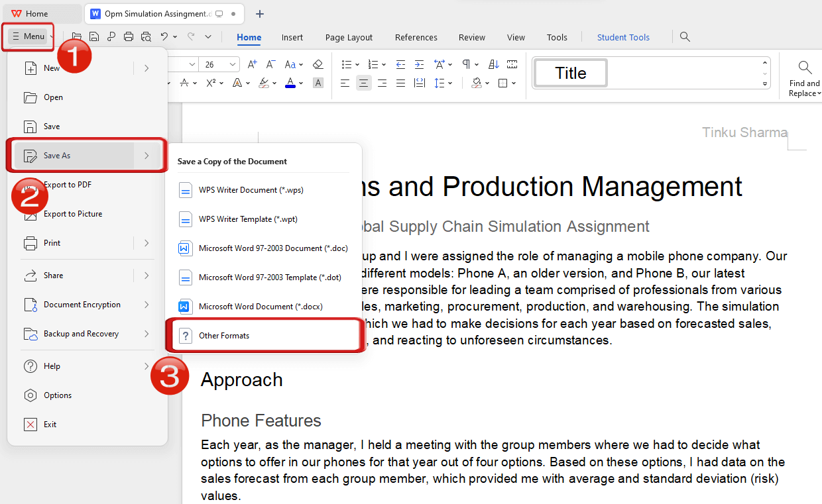Click the increase indent icon
Screen dimensions: 822x504
[419, 64]
